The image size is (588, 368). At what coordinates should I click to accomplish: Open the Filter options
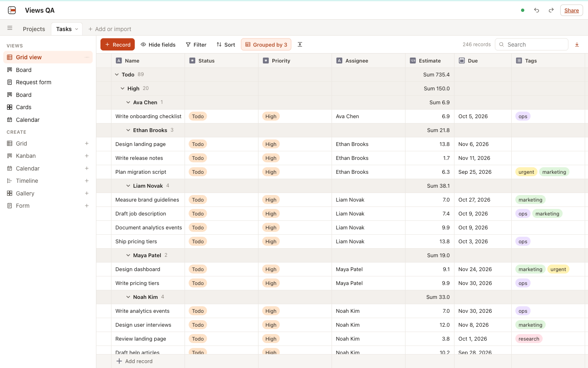[x=196, y=45]
